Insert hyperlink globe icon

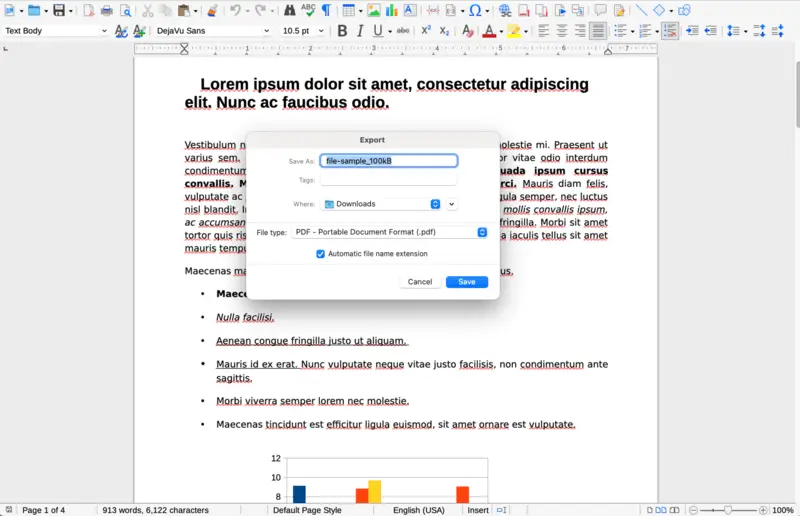505,10
